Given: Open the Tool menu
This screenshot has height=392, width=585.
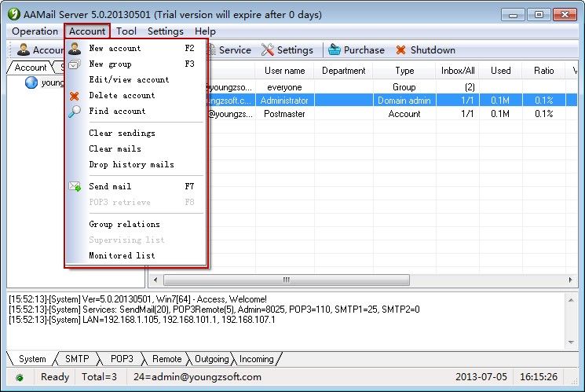Looking at the screenshot, I should point(126,31).
